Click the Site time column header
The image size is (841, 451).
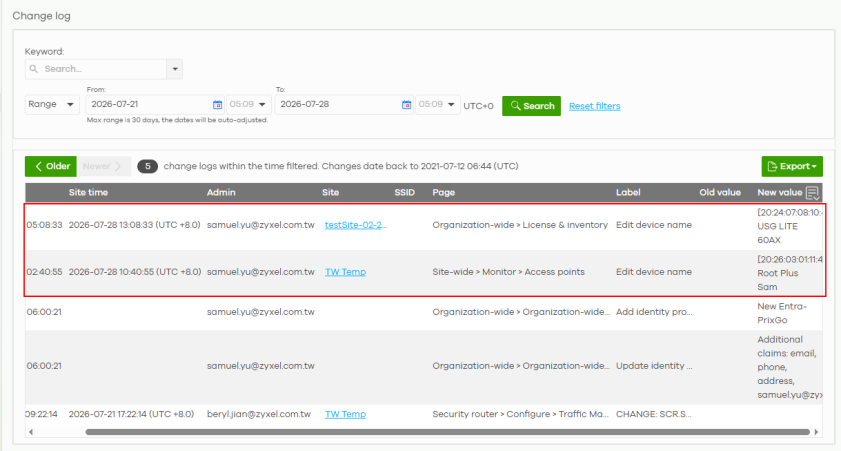pos(88,193)
